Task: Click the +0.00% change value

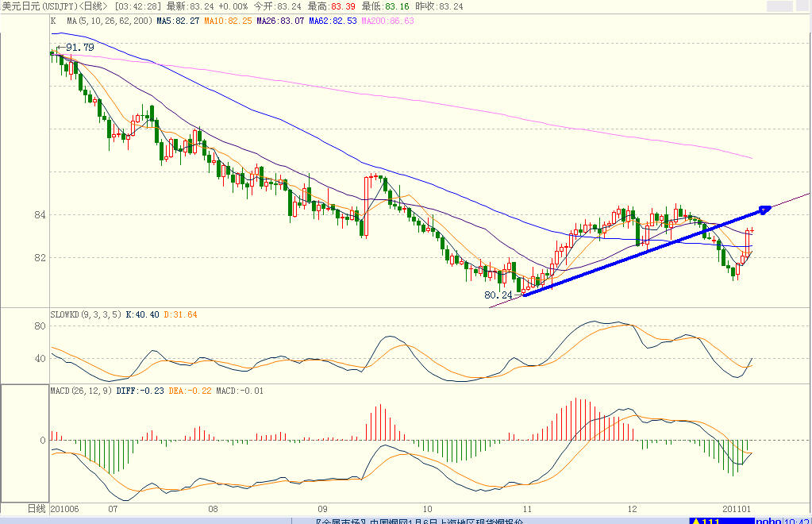Action: pos(233,6)
